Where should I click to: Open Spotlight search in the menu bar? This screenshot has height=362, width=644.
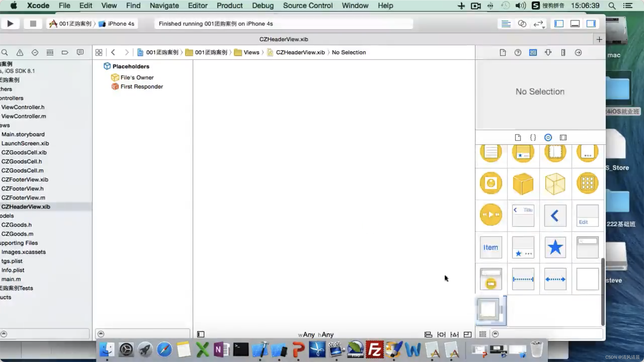[612, 6]
